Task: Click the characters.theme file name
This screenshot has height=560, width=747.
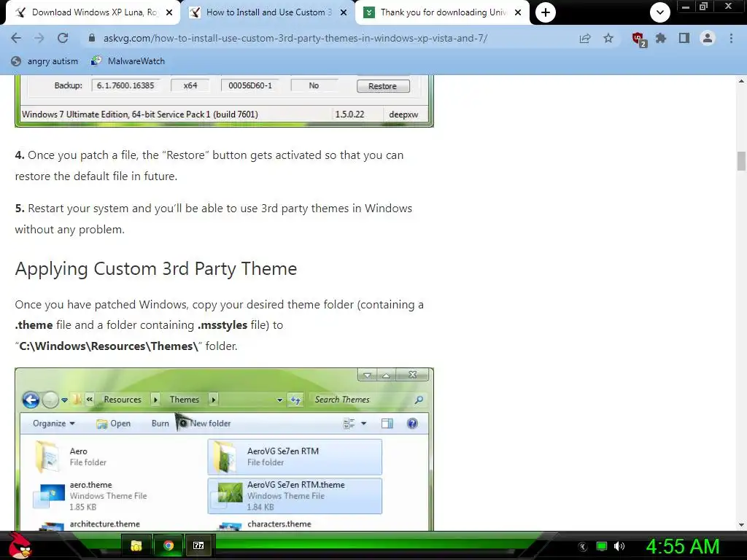Action: (x=279, y=524)
